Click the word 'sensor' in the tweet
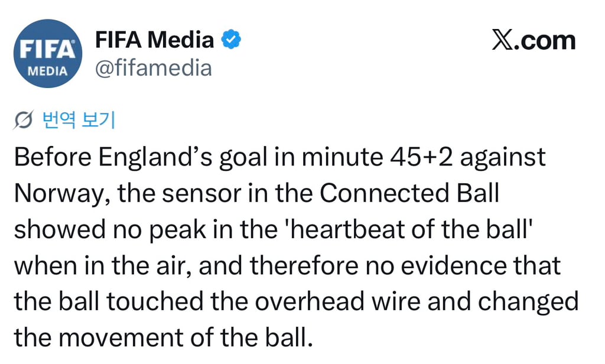 (x=201, y=193)
